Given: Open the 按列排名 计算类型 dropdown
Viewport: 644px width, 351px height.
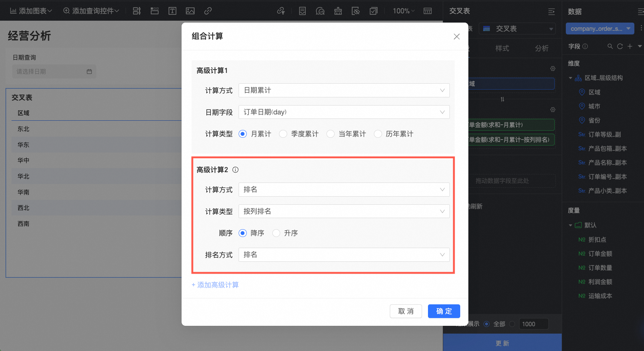Looking at the screenshot, I should pos(344,211).
